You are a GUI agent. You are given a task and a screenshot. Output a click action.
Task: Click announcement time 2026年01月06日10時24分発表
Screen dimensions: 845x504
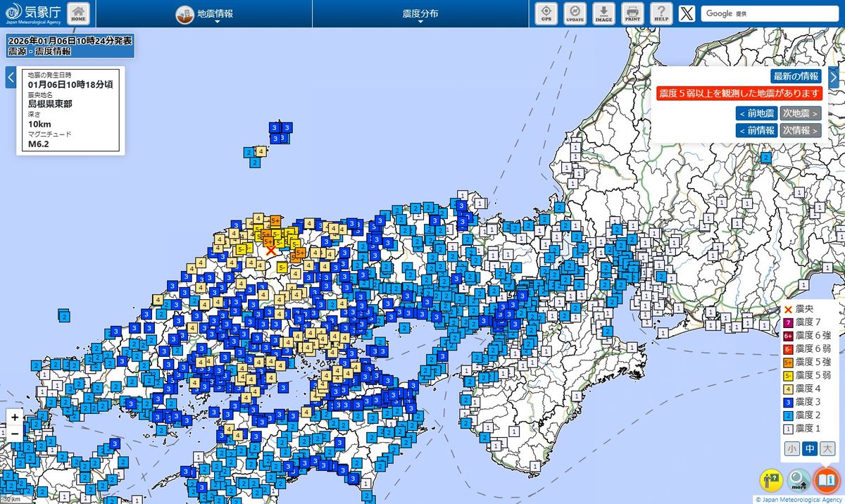pyautogui.click(x=68, y=41)
